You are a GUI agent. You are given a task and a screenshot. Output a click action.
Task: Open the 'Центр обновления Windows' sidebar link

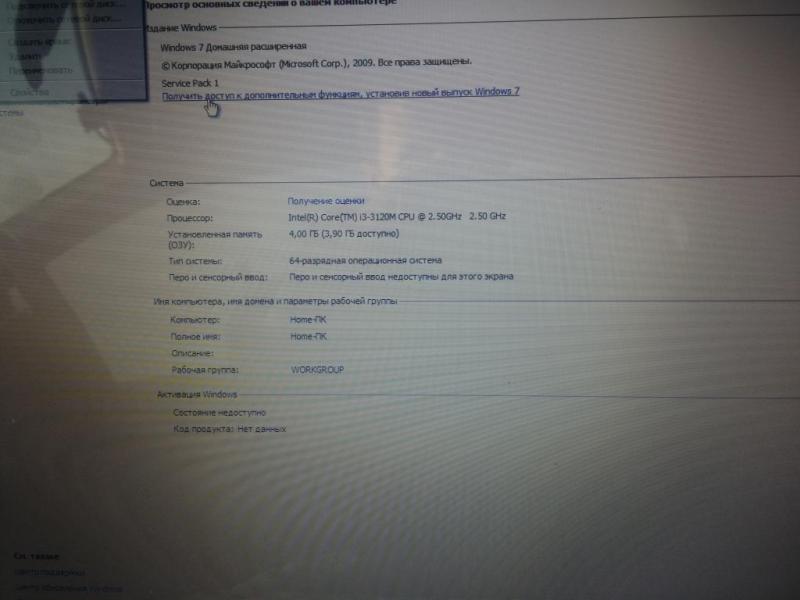click(x=65, y=588)
